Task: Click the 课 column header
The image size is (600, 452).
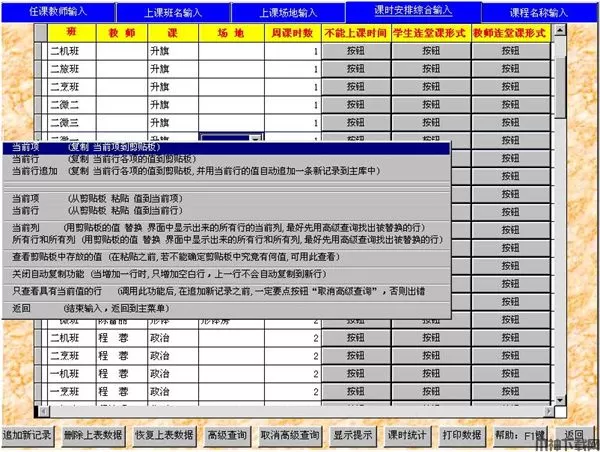Action: [173, 33]
